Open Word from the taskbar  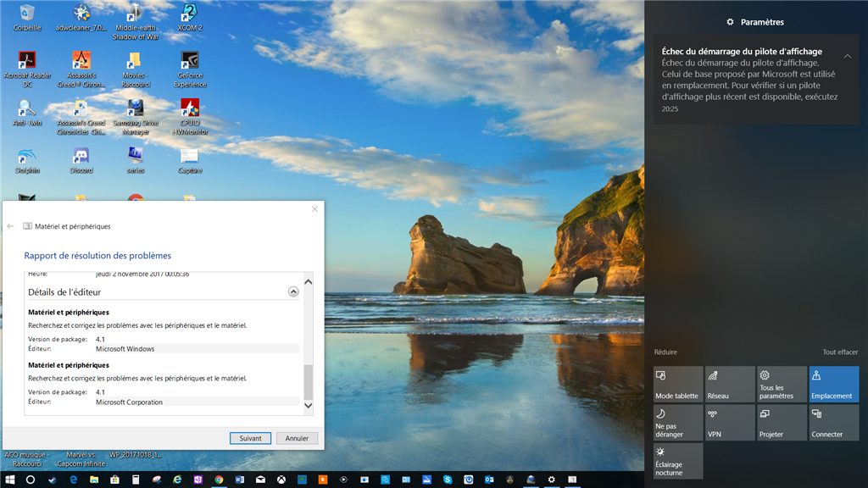coord(240,480)
